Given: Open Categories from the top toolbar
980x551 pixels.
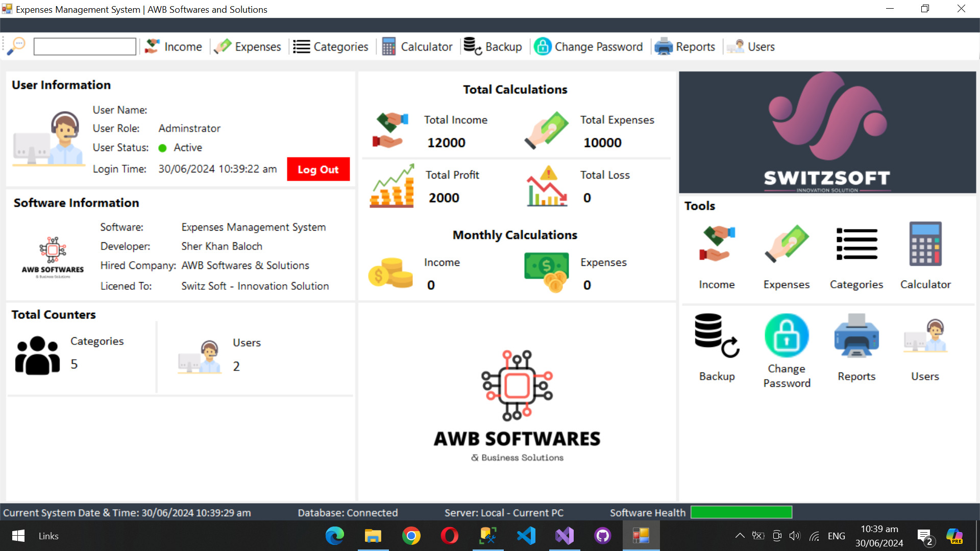Looking at the screenshot, I should tap(331, 46).
